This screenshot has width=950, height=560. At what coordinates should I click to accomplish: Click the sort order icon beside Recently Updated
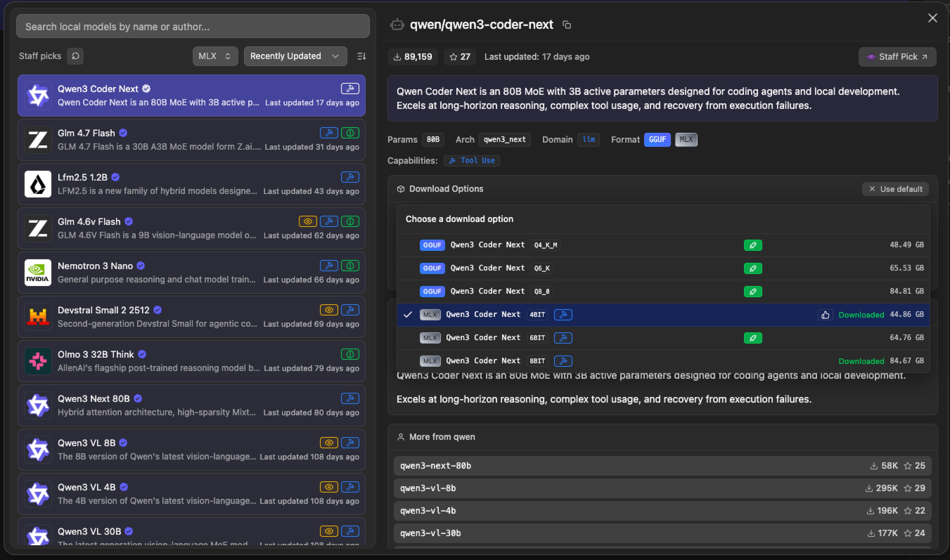click(x=361, y=56)
